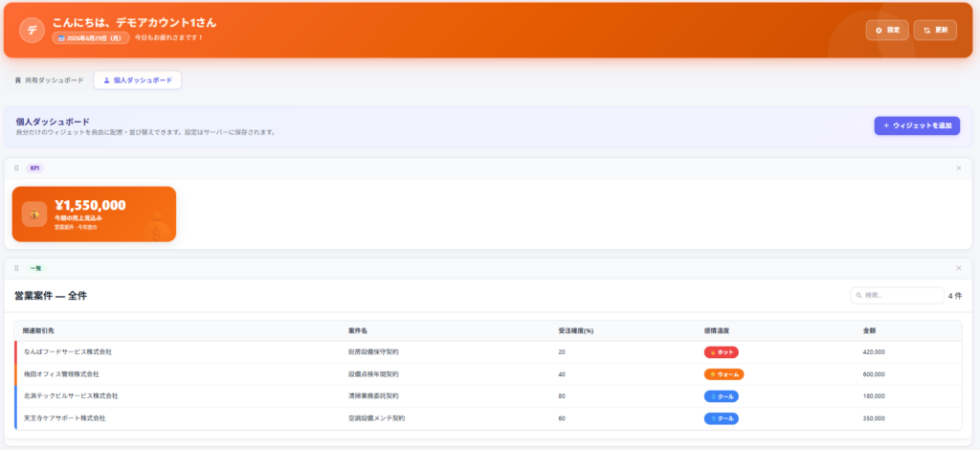Click 今期の売上見込み label
This screenshot has height=450, width=980.
(78, 218)
